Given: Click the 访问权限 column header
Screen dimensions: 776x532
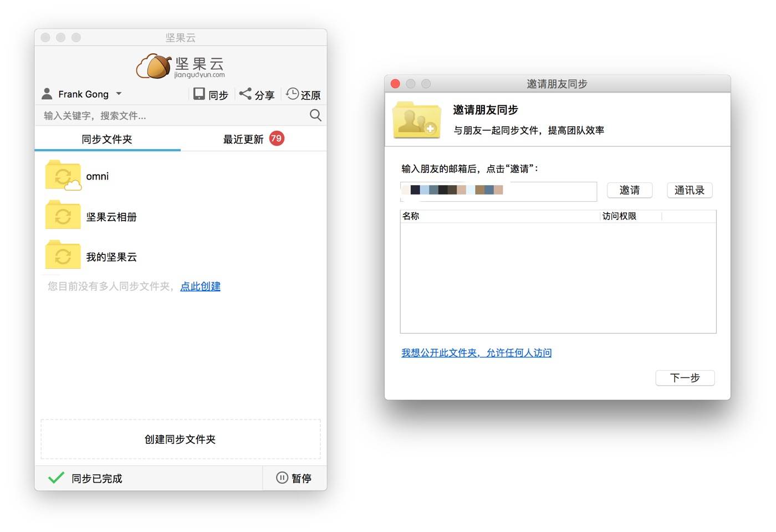Looking at the screenshot, I should (631, 216).
